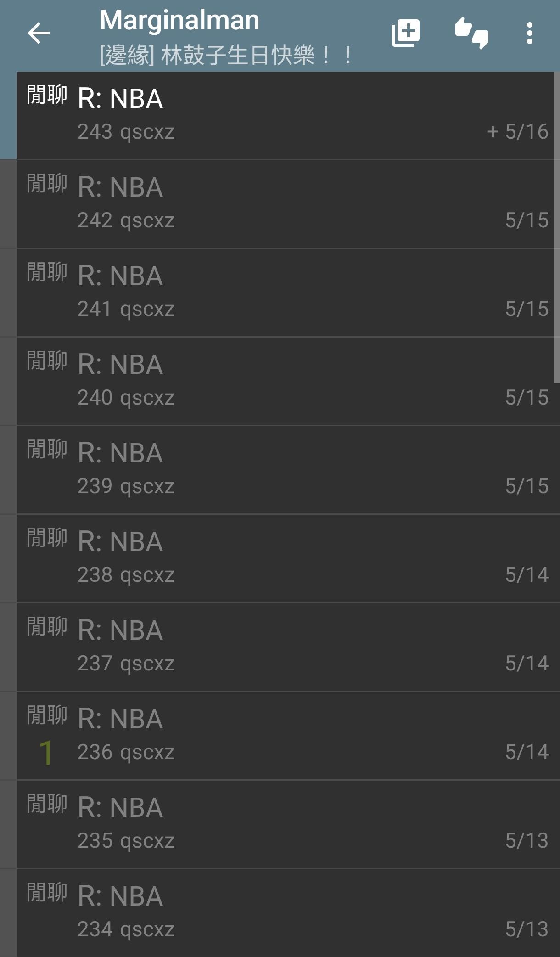Open the three-dot overflow menu

pos(530,33)
